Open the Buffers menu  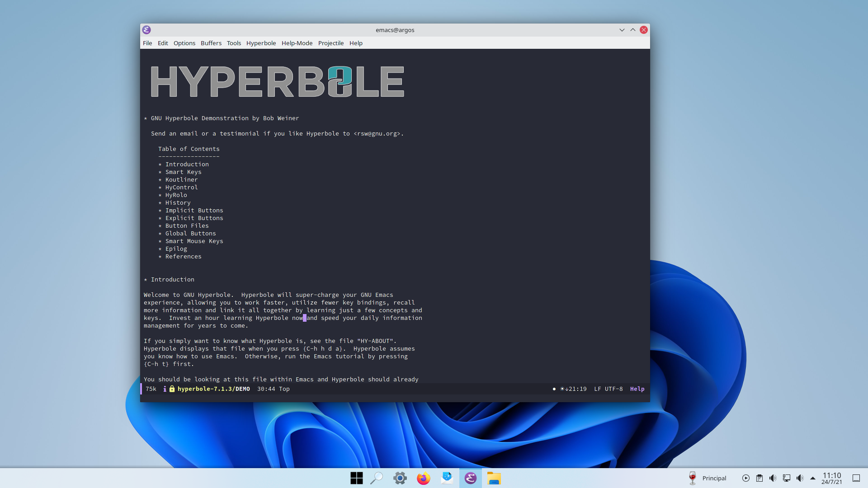tap(211, 43)
